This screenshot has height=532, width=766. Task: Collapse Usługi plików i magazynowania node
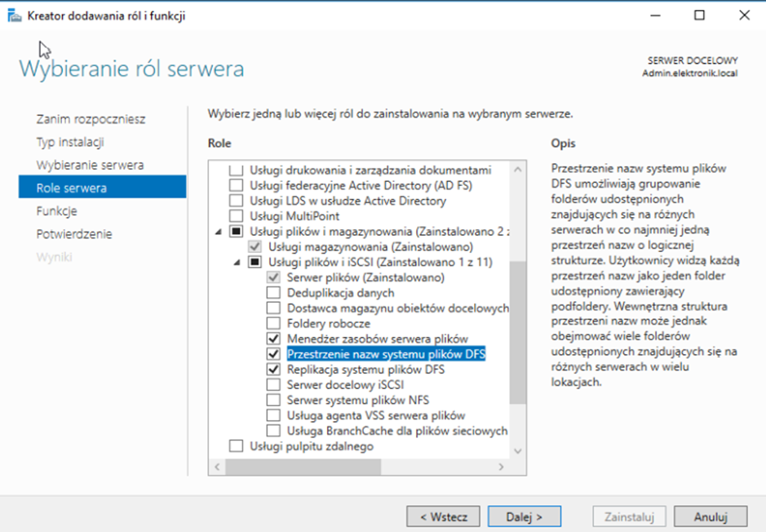coord(218,232)
